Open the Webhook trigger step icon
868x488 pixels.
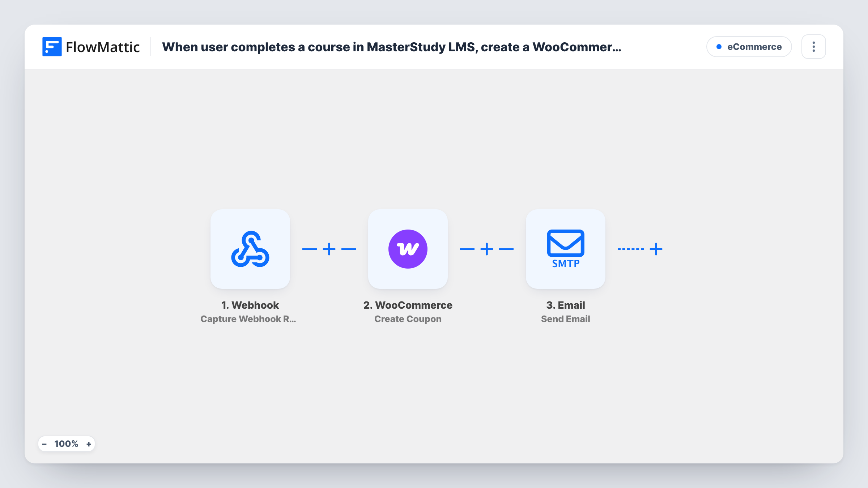250,249
